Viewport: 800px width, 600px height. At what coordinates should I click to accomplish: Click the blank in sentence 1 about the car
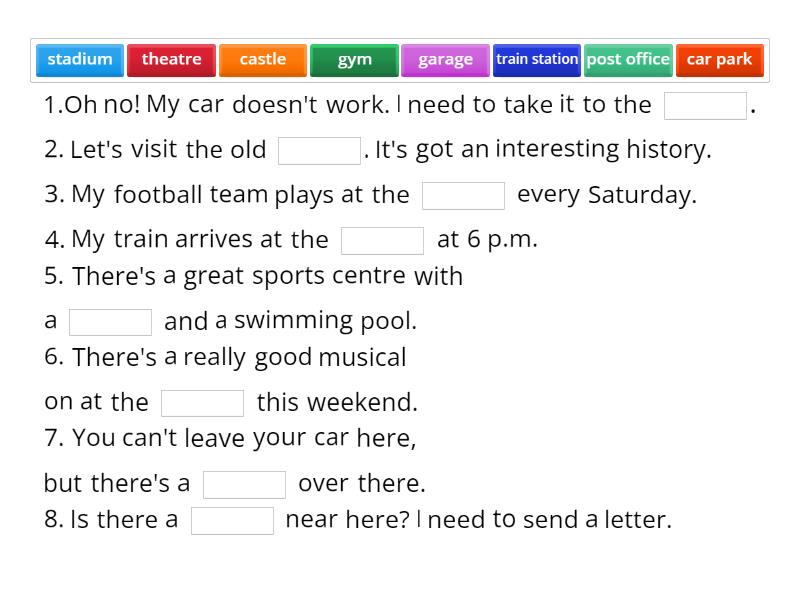[705, 106]
